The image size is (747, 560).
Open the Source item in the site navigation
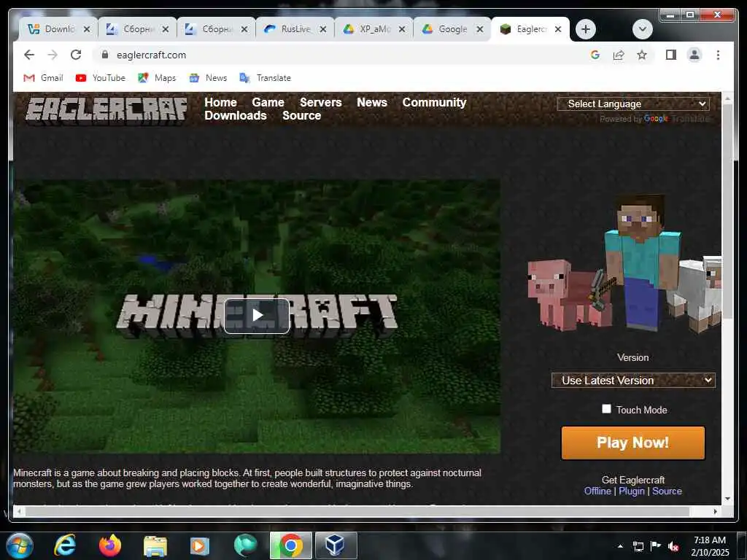tap(301, 116)
